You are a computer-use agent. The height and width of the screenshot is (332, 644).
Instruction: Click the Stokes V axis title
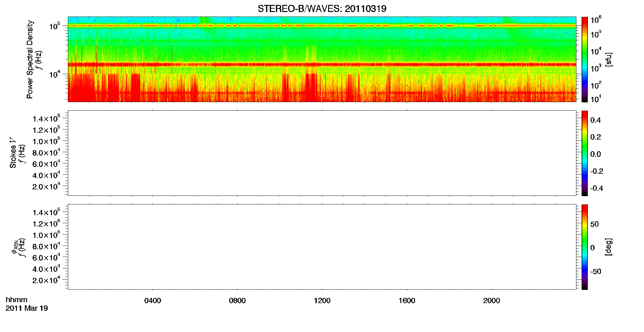pyautogui.click(x=13, y=153)
